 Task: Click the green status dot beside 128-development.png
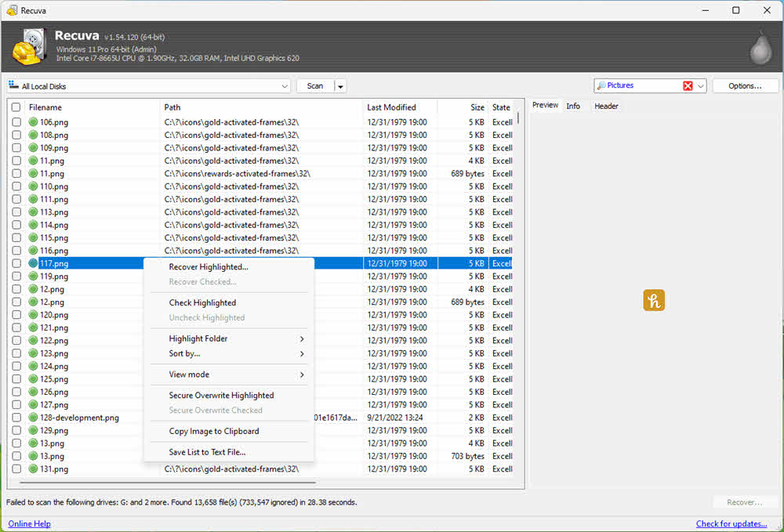tap(31, 418)
